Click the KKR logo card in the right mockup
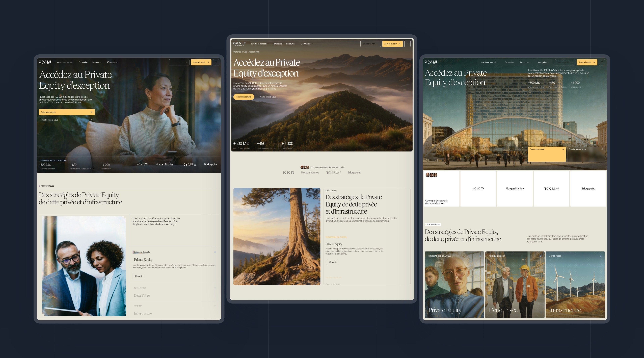The width and height of the screenshot is (644, 358). (x=478, y=189)
